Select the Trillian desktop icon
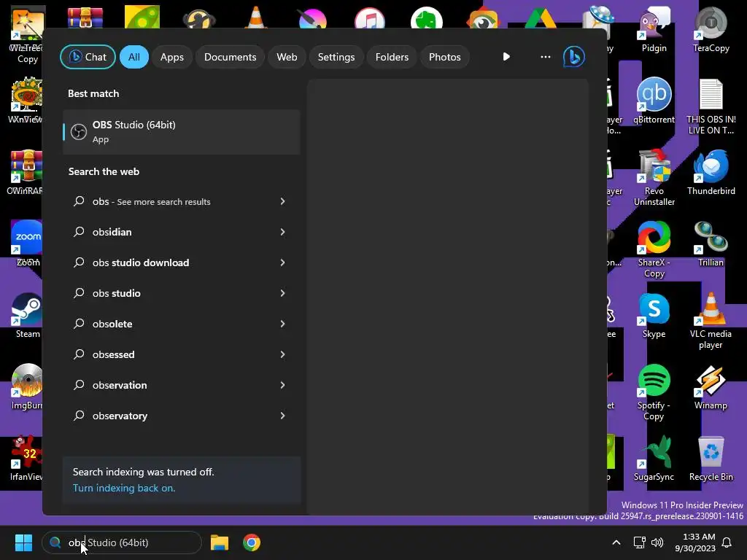 (711, 244)
